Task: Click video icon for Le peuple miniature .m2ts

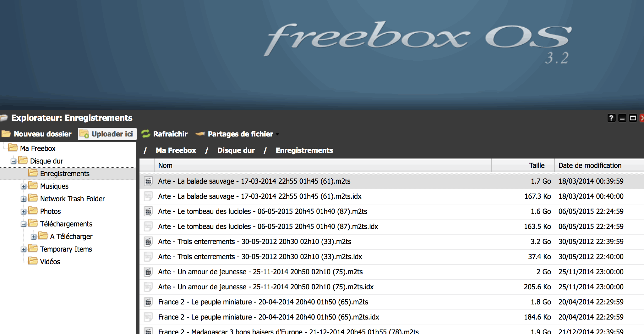Action: (148, 302)
